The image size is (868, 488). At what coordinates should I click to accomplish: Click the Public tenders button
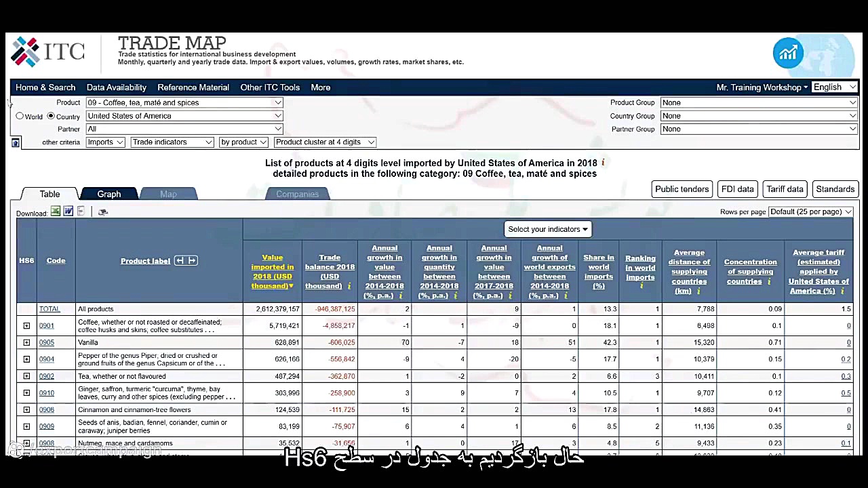pyautogui.click(x=682, y=189)
